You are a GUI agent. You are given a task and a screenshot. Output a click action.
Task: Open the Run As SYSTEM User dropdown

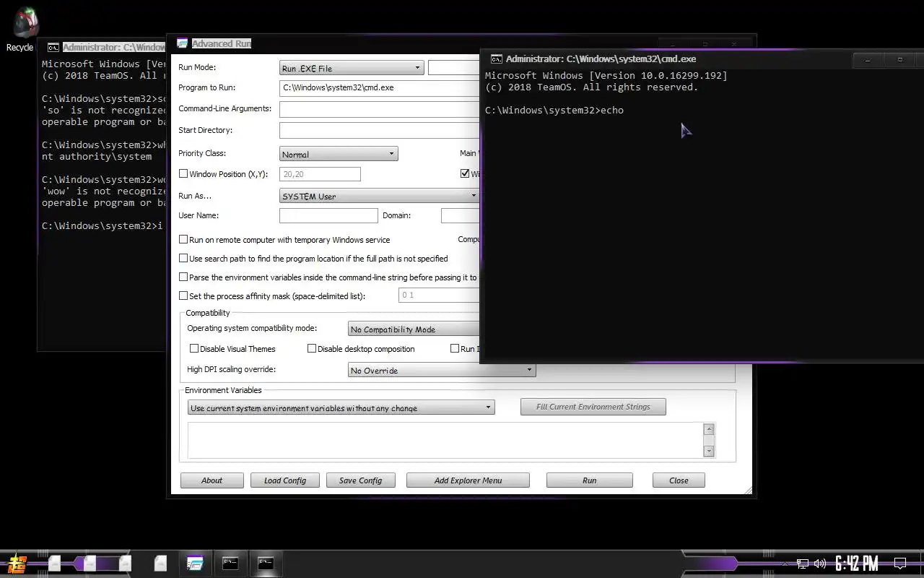point(379,196)
